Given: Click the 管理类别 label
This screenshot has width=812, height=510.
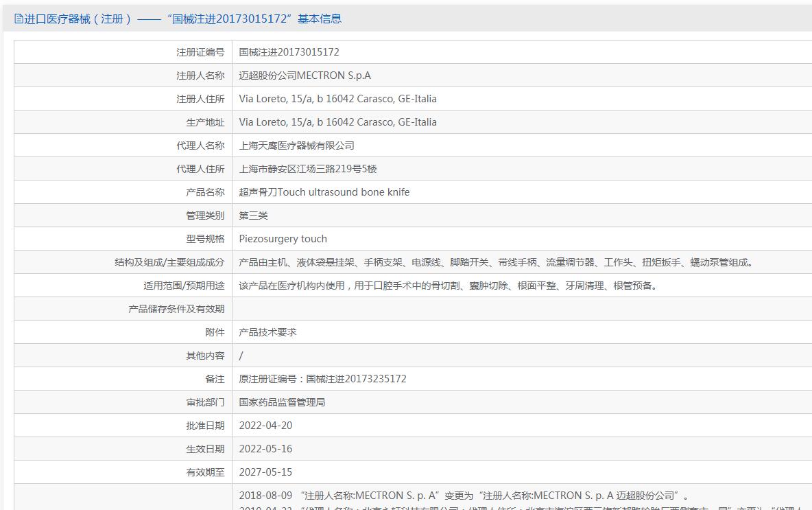Looking at the screenshot, I should click(x=205, y=216).
